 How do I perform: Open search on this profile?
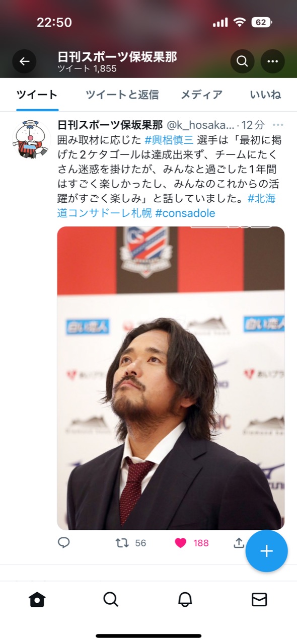242,61
